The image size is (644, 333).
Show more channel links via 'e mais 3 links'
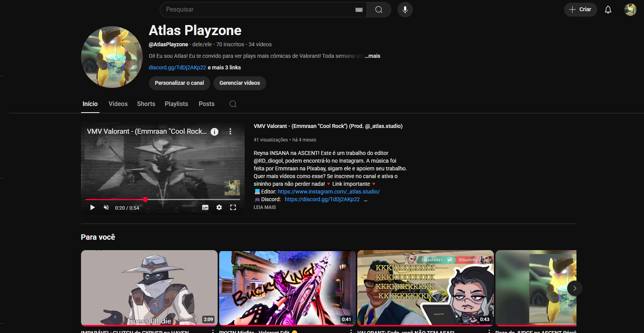(x=224, y=67)
